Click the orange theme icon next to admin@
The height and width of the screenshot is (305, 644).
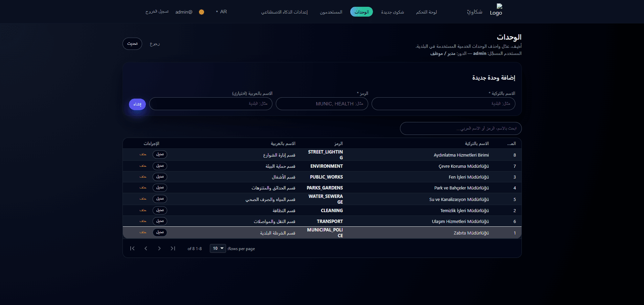coord(201,12)
